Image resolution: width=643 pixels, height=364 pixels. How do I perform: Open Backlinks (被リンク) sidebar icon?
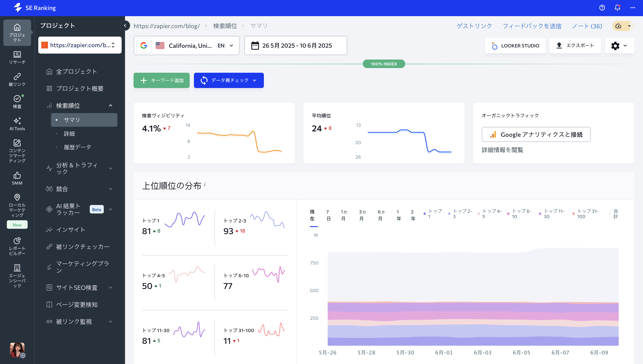tap(17, 80)
